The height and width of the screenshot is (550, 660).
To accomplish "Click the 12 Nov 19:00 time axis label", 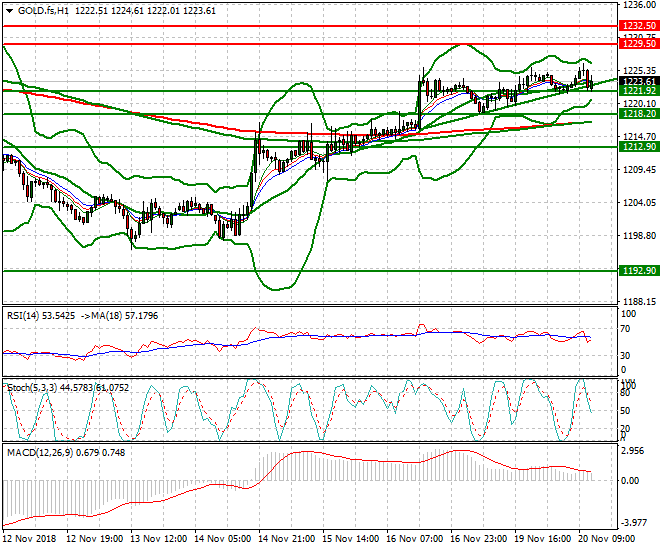I will [95, 539].
